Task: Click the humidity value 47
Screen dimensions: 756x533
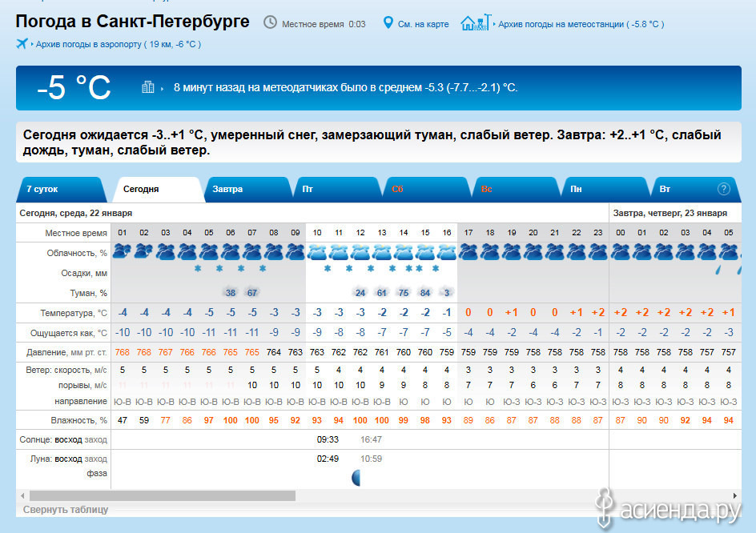Action: coord(123,420)
